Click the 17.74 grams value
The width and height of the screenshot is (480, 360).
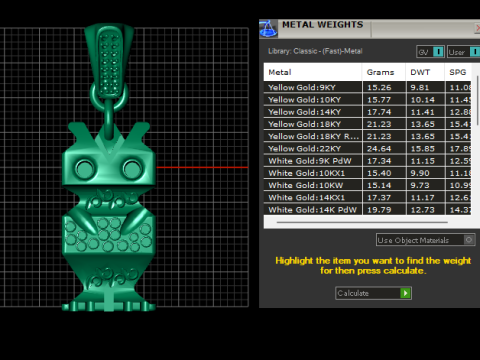coord(379,112)
